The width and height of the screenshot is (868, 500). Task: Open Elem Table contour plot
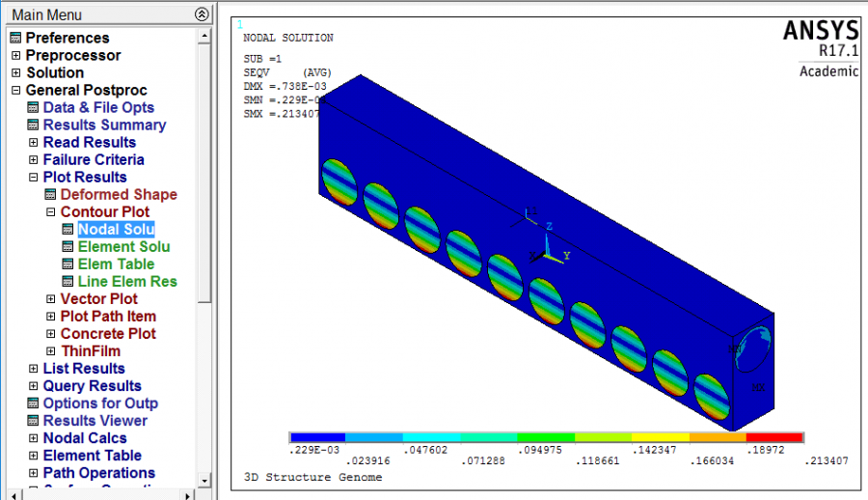click(x=117, y=264)
